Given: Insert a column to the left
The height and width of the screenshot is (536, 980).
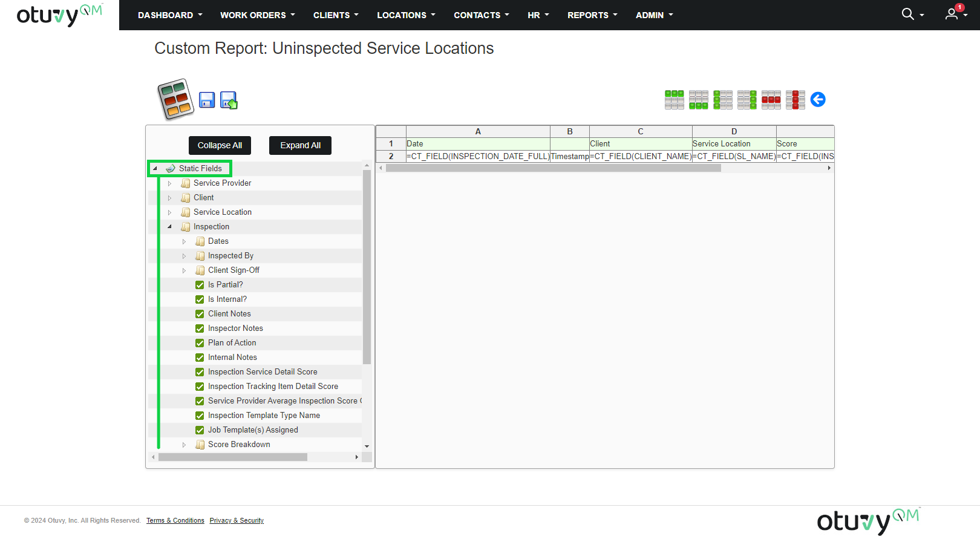Looking at the screenshot, I should click(x=723, y=100).
